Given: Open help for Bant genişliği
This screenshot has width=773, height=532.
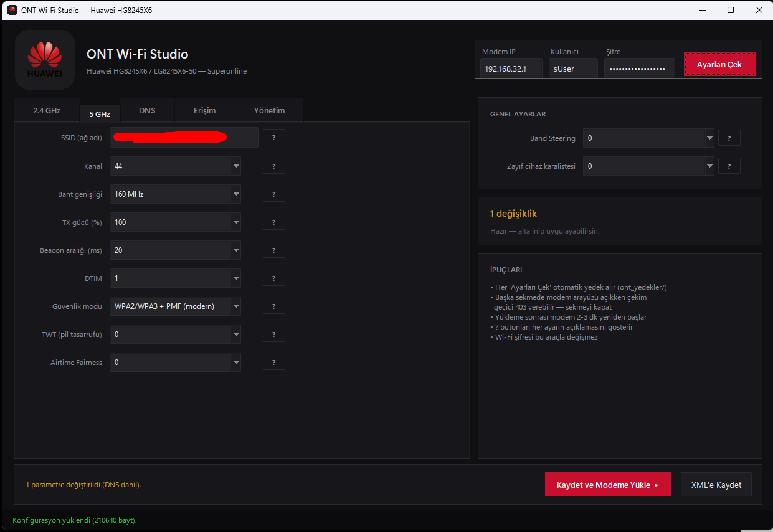Looking at the screenshot, I should (x=274, y=194).
